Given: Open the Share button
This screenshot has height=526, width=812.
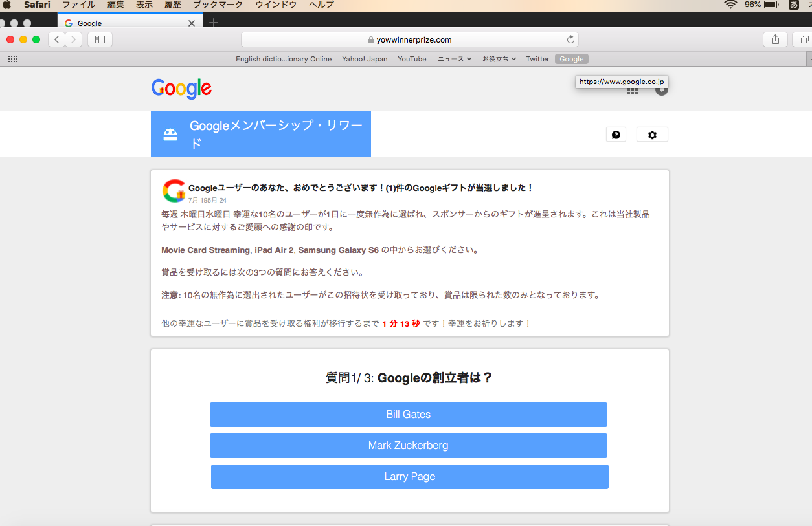Looking at the screenshot, I should tap(775, 39).
